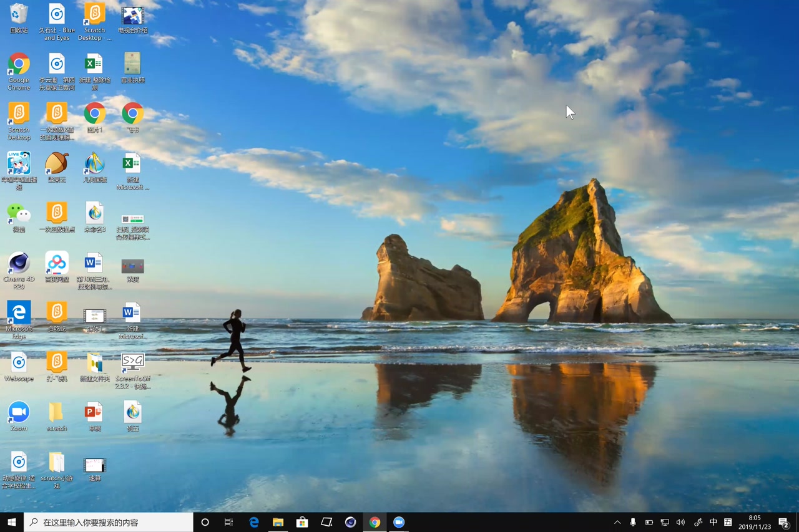The image size is (799, 532).
Task: Switch to Zoom on the taskbar
Action: pos(399,522)
